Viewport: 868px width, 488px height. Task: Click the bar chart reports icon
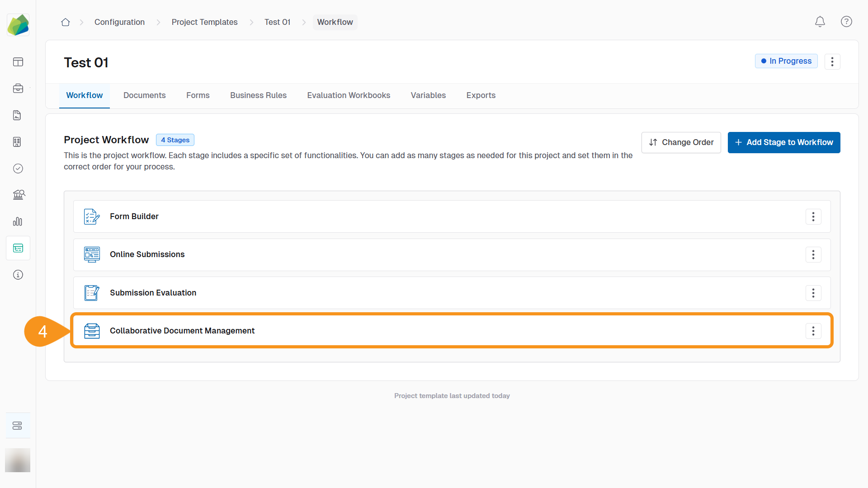[x=18, y=221]
